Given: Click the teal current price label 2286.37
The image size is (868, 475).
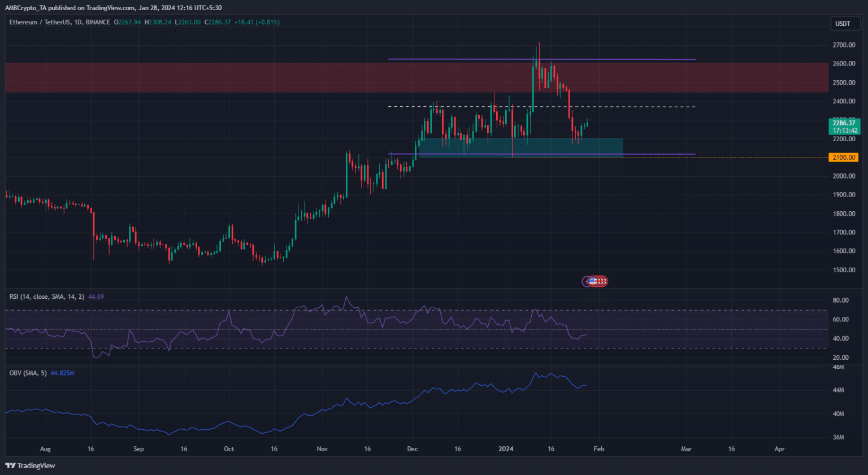Looking at the screenshot, I should pos(843,123).
